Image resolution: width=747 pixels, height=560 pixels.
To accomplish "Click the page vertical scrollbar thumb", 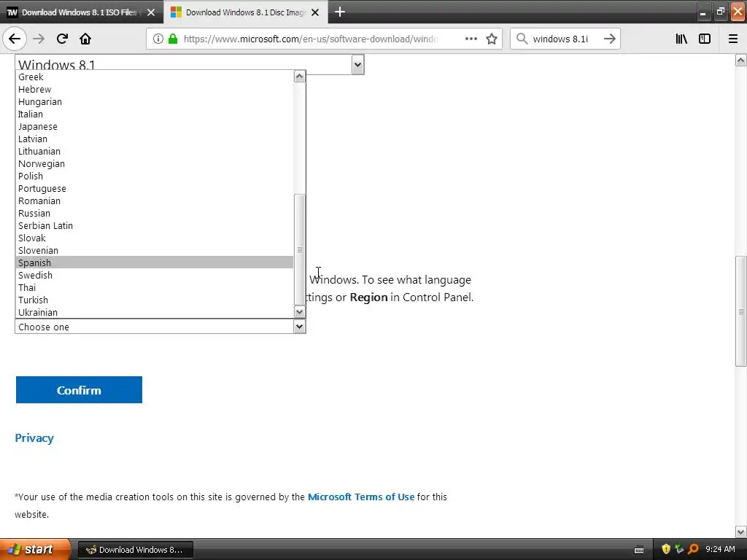I will [x=740, y=311].
